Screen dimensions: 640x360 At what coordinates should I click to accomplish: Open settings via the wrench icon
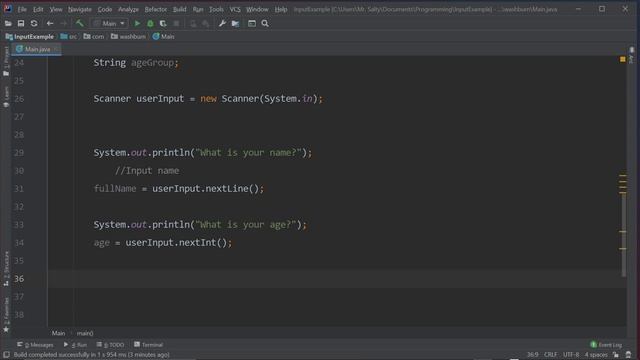(222, 24)
